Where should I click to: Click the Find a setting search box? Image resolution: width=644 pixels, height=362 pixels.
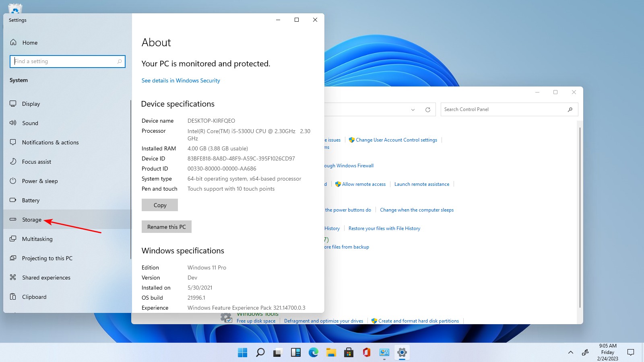pos(68,61)
